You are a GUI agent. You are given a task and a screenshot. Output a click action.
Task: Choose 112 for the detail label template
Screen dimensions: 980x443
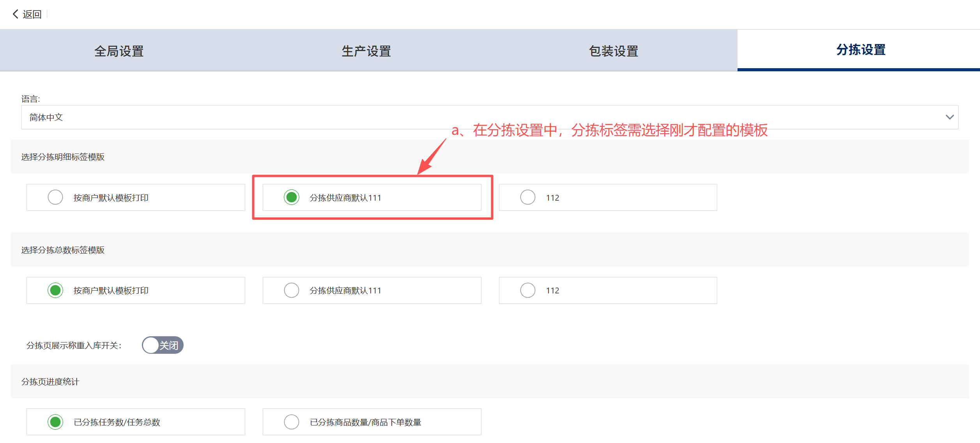coord(528,198)
